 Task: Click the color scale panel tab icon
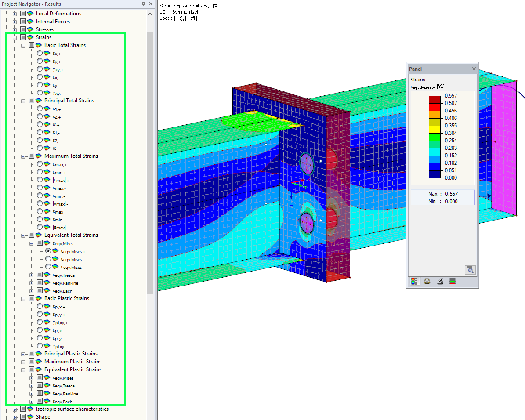415,281
